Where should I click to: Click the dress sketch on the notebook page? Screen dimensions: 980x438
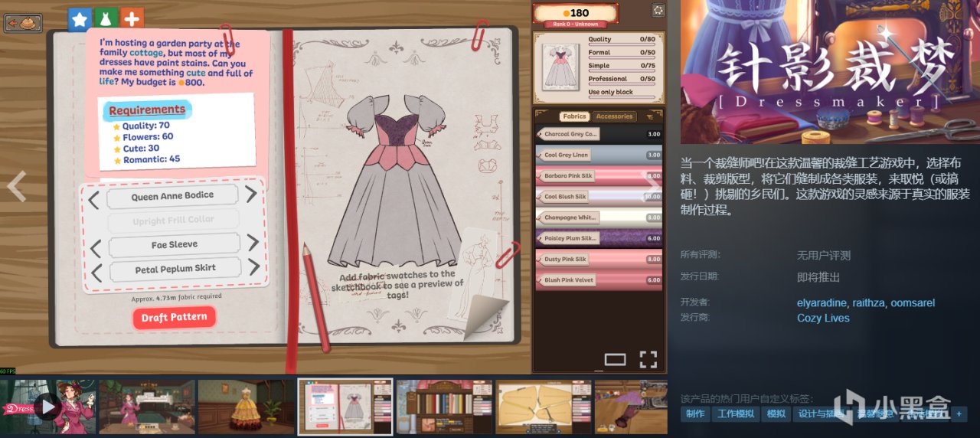click(x=394, y=181)
